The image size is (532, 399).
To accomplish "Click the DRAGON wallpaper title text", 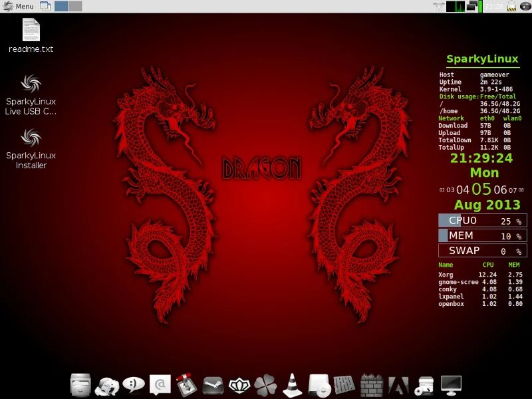I will click(261, 168).
